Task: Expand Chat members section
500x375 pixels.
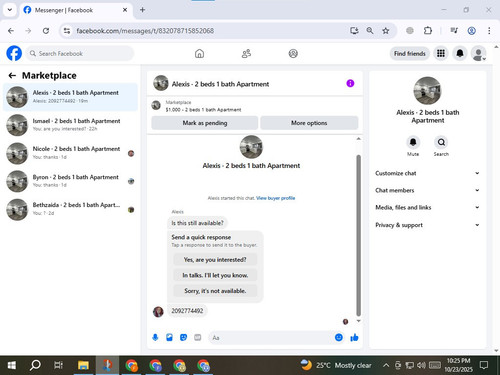Action: coord(427,190)
